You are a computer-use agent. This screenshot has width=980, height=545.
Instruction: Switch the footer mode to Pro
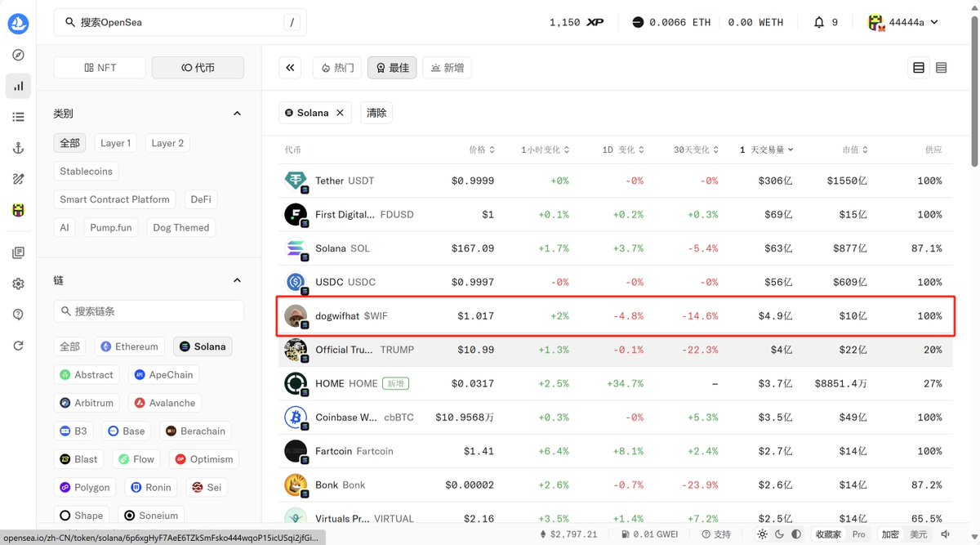[858, 534]
